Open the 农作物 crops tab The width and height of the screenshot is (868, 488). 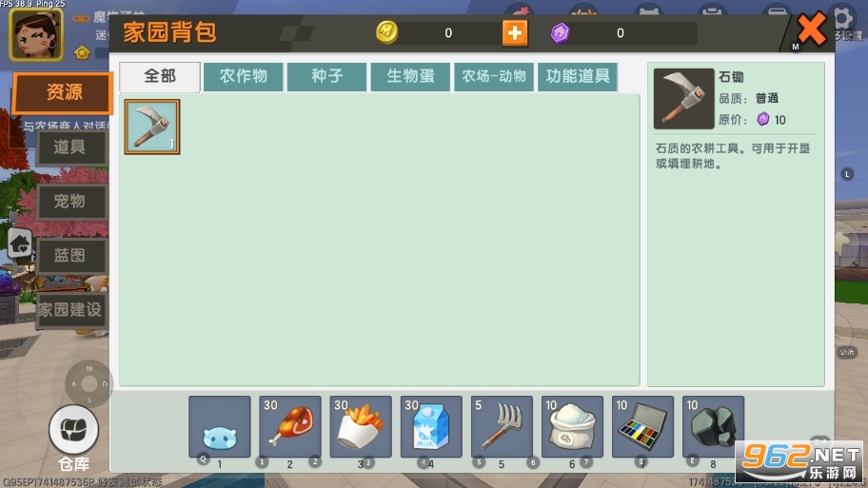tap(244, 77)
